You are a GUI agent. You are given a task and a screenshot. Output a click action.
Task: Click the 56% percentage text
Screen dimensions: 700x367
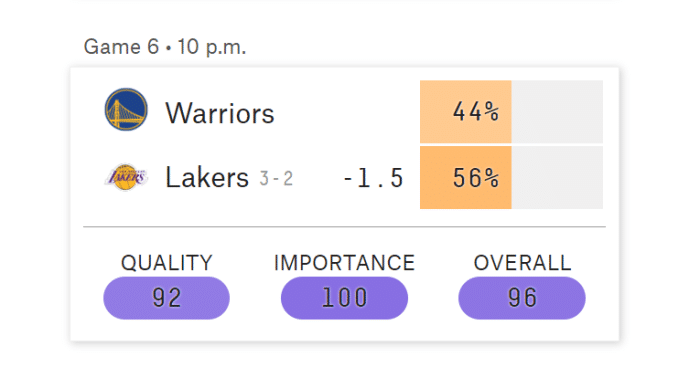[476, 178]
